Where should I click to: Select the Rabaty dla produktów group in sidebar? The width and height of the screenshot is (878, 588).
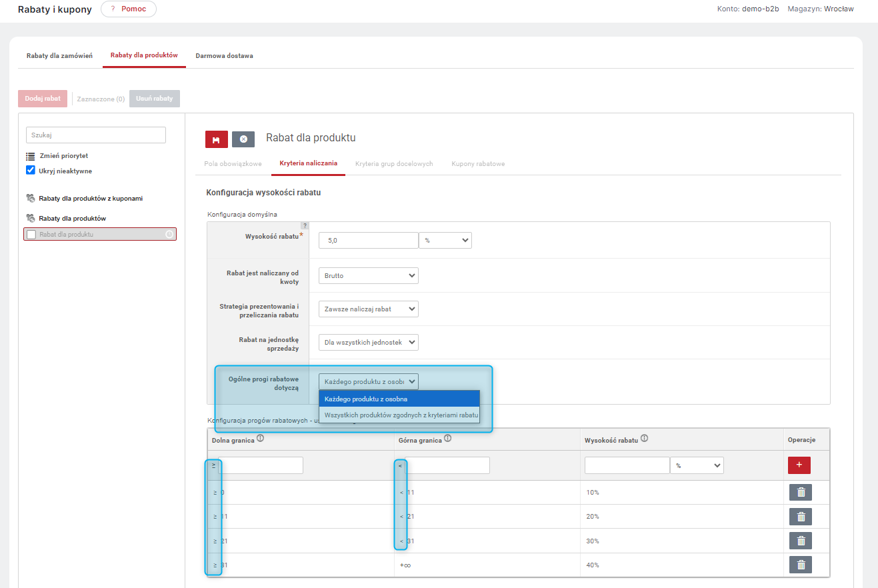click(x=72, y=219)
